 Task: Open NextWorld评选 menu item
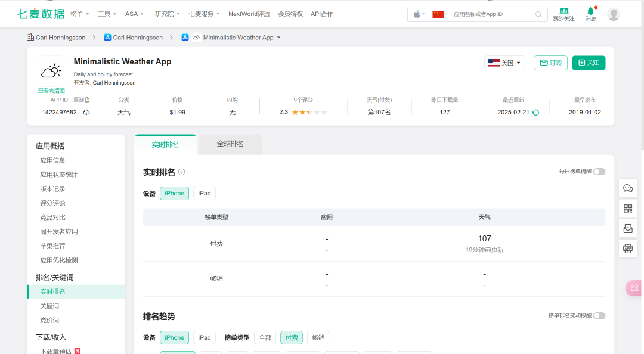(x=249, y=14)
